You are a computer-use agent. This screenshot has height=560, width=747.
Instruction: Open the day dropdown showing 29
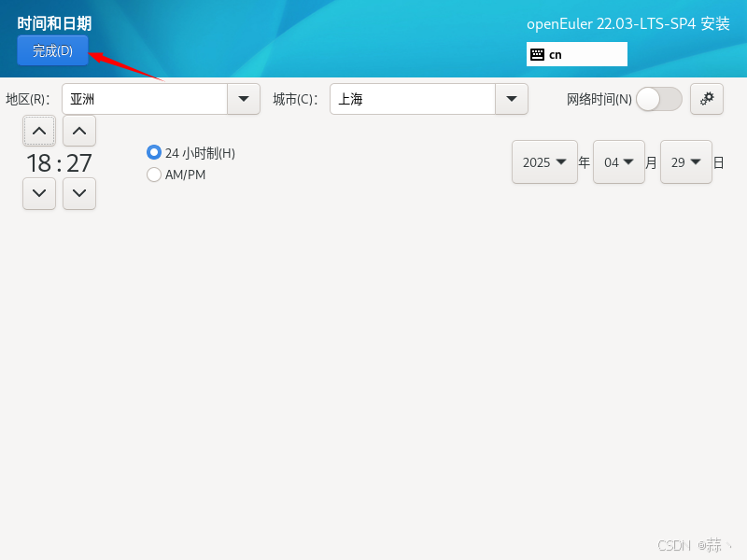(686, 161)
